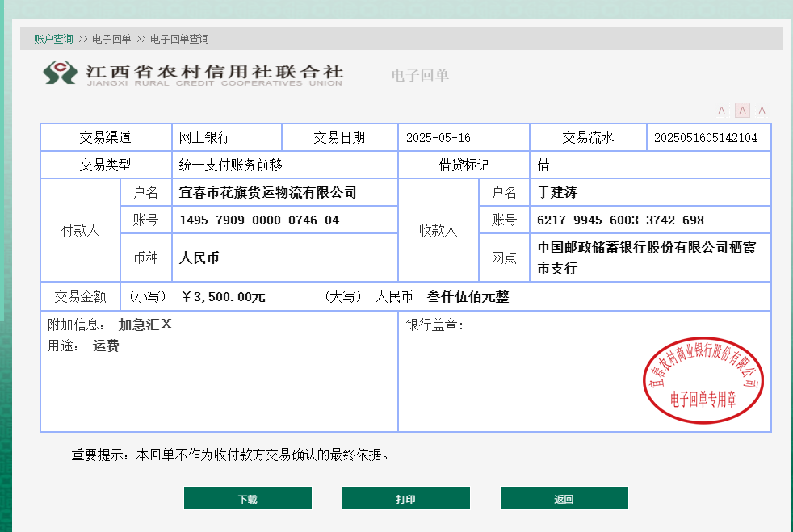Click the 人民币 currency value
Viewport: 793px width, 532px height.
(x=199, y=258)
